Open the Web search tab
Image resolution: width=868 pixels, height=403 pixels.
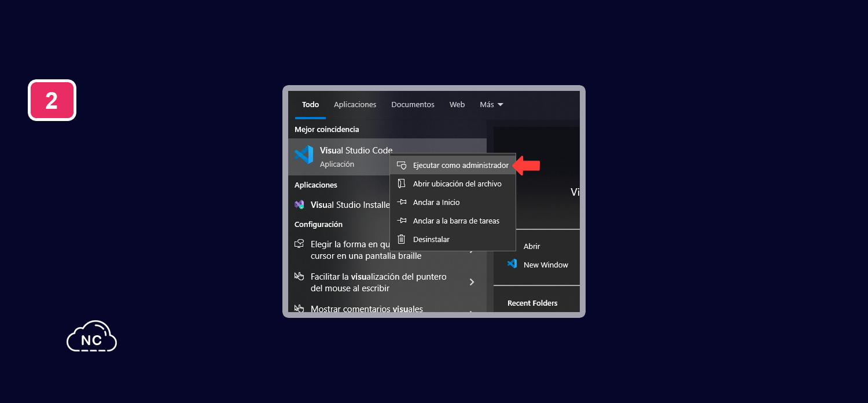click(457, 105)
